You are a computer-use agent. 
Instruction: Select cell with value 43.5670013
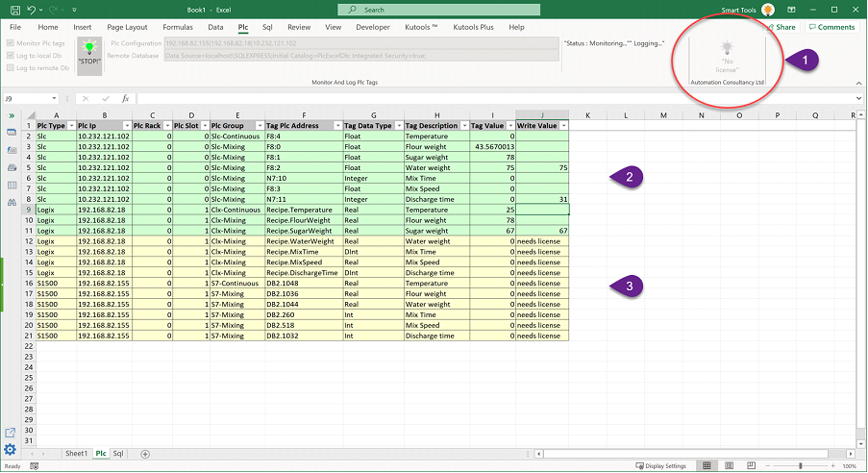(x=493, y=147)
